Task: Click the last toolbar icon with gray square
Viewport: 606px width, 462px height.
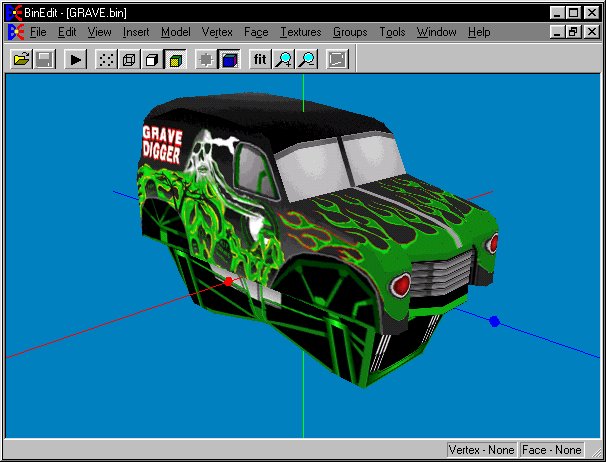Action: click(337, 60)
